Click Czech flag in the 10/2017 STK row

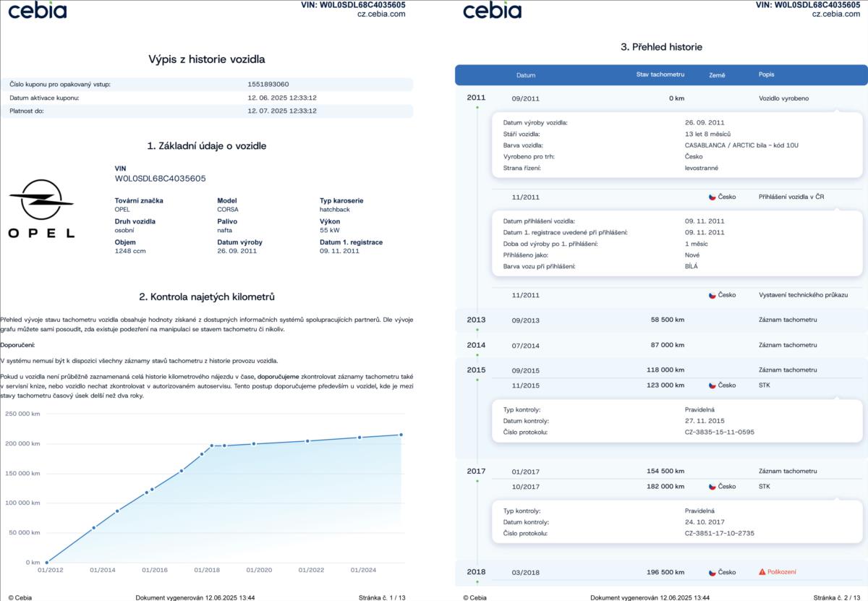(712, 487)
